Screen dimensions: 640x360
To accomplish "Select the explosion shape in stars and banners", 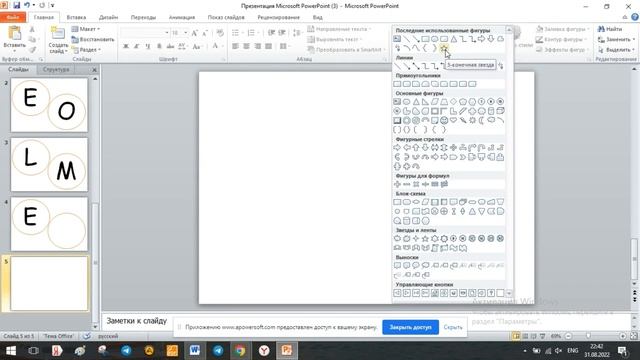I will 397,238.
